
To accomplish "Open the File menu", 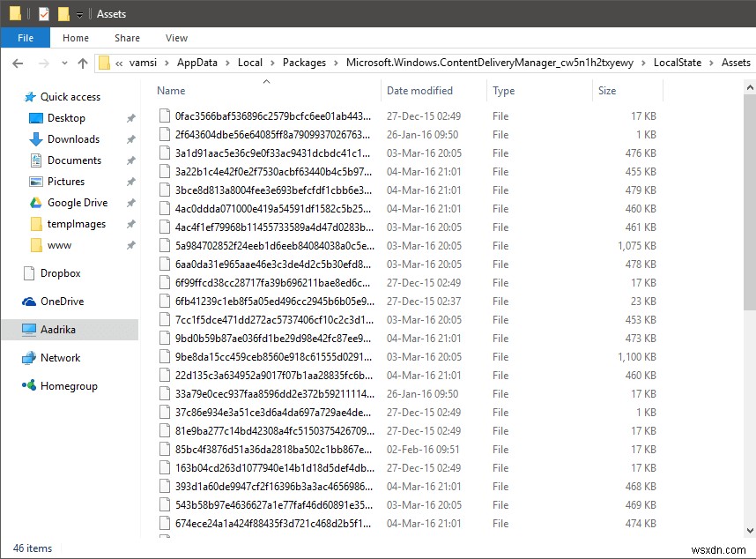I will point(26,38).
